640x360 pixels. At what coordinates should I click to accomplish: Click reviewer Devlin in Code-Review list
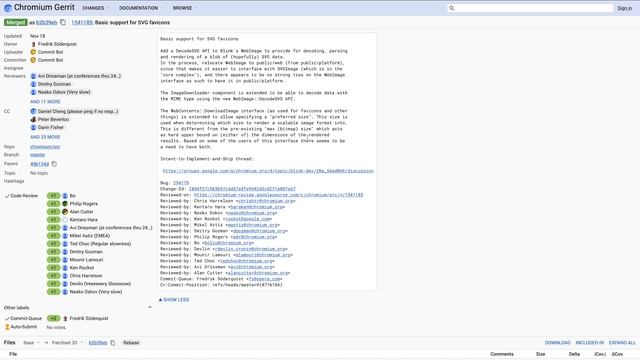point(100,284)
